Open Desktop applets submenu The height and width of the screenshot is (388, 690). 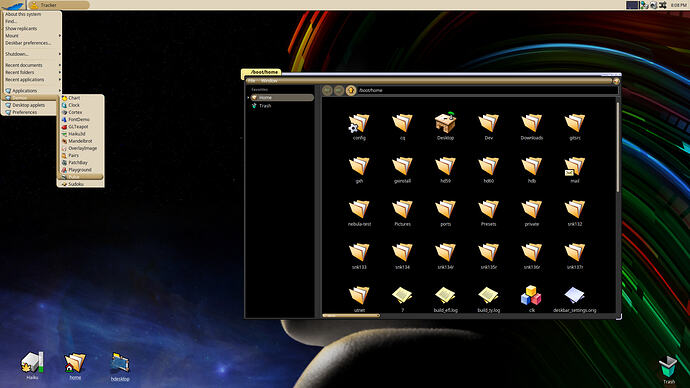tap(30, 105)
